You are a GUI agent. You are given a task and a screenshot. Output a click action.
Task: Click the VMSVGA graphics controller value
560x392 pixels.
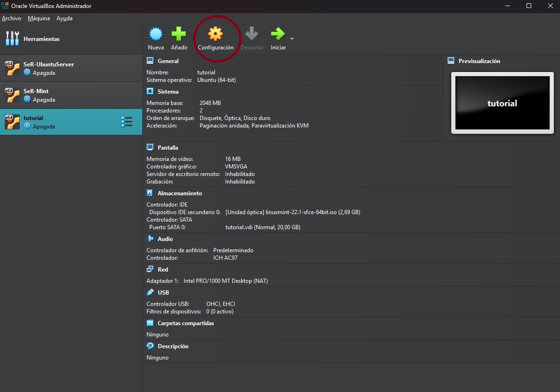tap(236, 167)
